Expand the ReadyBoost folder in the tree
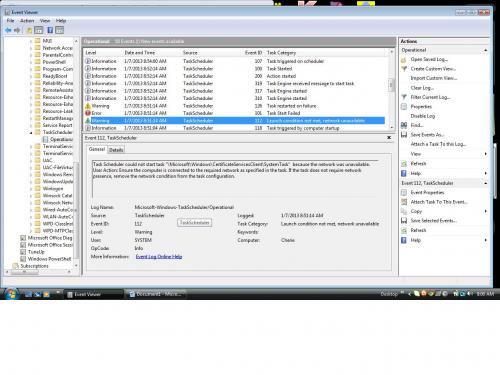The width and height of the screenshot is (500, 375). (x=31, y=76)
